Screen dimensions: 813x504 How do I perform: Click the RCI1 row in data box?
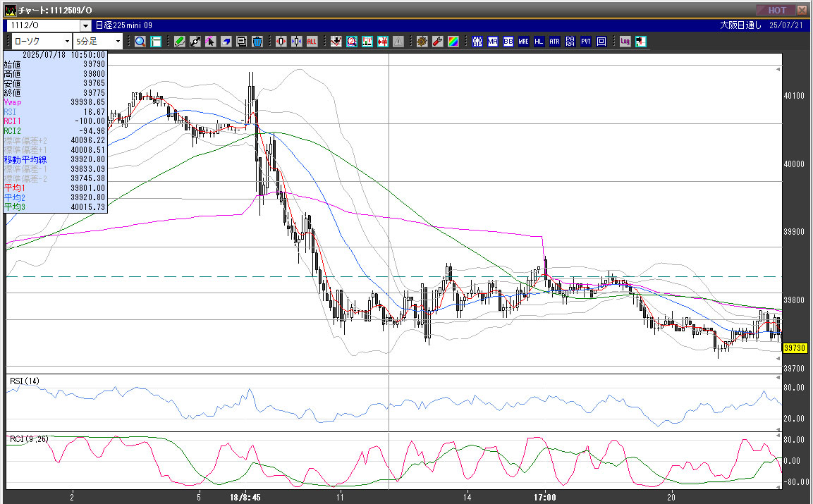55,121
